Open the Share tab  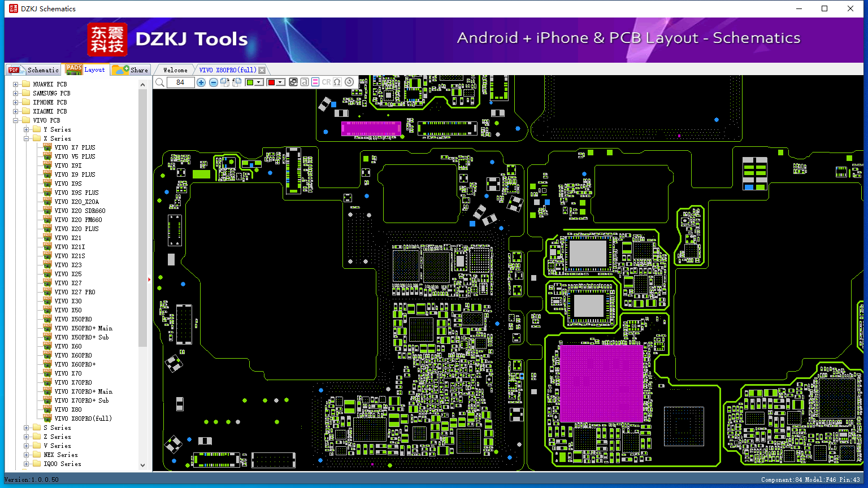(130, 70)
